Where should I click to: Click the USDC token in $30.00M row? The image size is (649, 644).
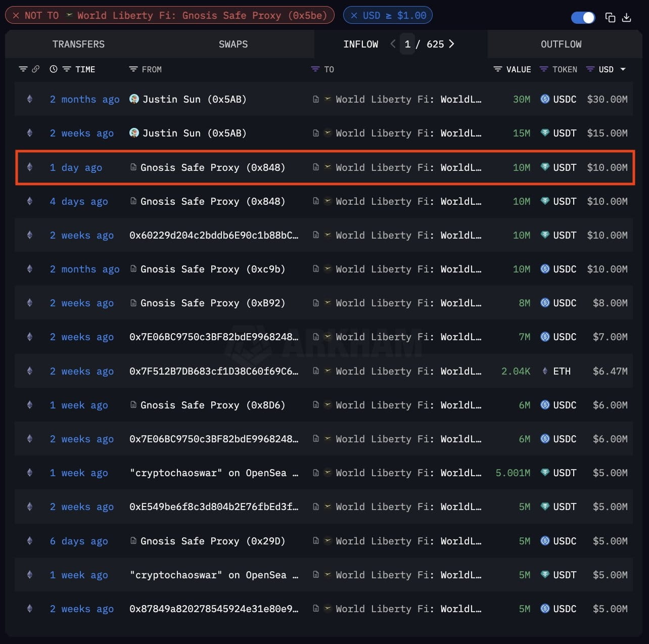559,99
